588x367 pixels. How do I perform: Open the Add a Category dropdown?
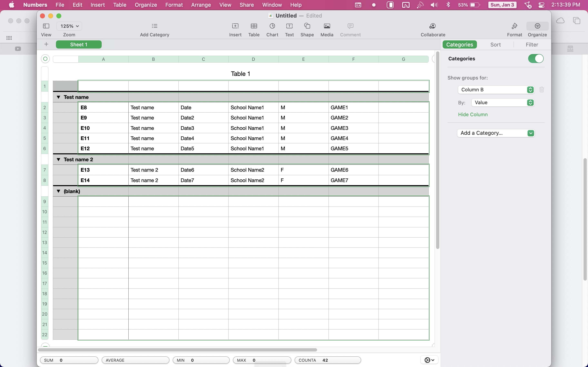[x=496, y=133]
